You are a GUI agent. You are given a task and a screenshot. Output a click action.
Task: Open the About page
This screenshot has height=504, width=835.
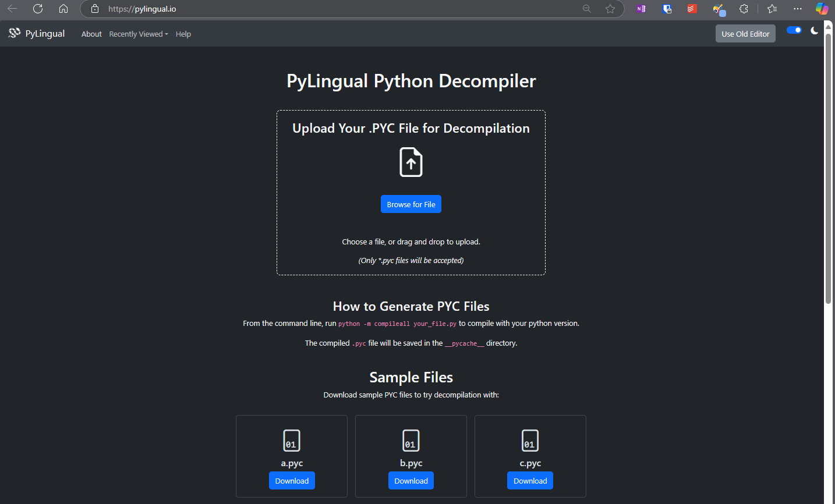[91, 34]
